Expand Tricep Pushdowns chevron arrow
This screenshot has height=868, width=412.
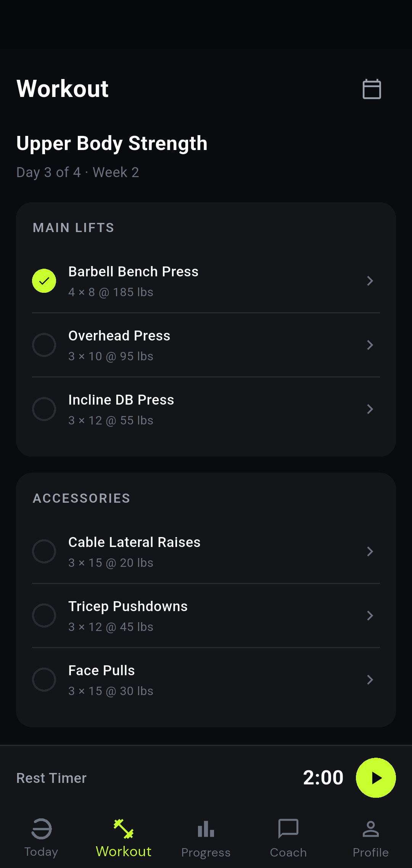coord(370,616)
